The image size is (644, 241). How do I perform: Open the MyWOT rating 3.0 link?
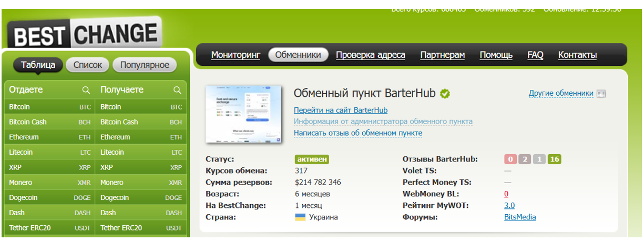click(x=509, y=206)
